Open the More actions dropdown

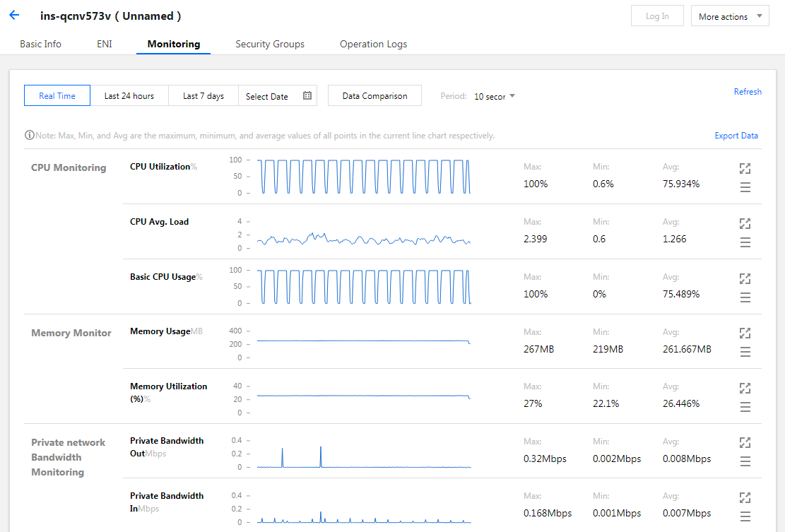click(730, 16)
